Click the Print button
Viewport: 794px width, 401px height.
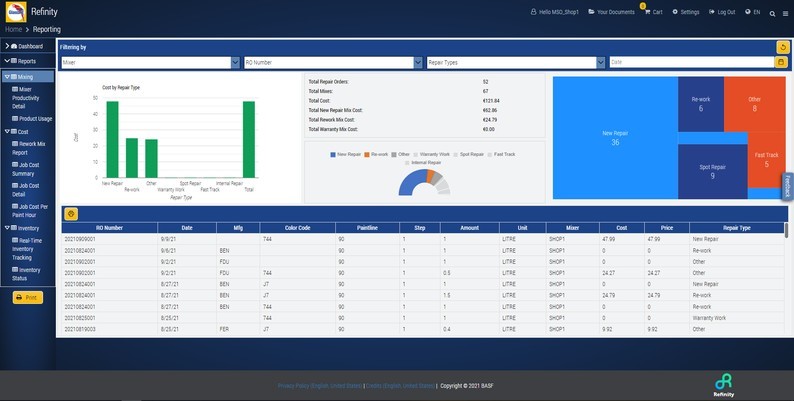(x=27, y=297)
